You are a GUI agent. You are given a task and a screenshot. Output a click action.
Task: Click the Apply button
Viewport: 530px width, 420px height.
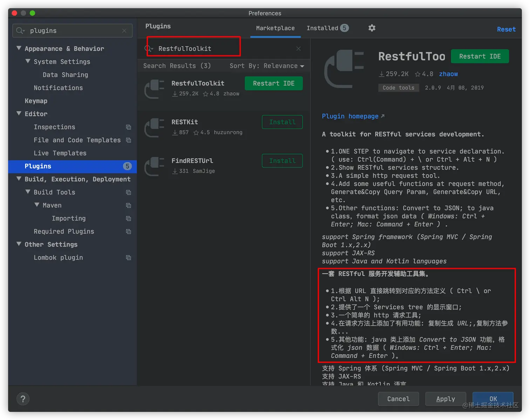point(446,399)
